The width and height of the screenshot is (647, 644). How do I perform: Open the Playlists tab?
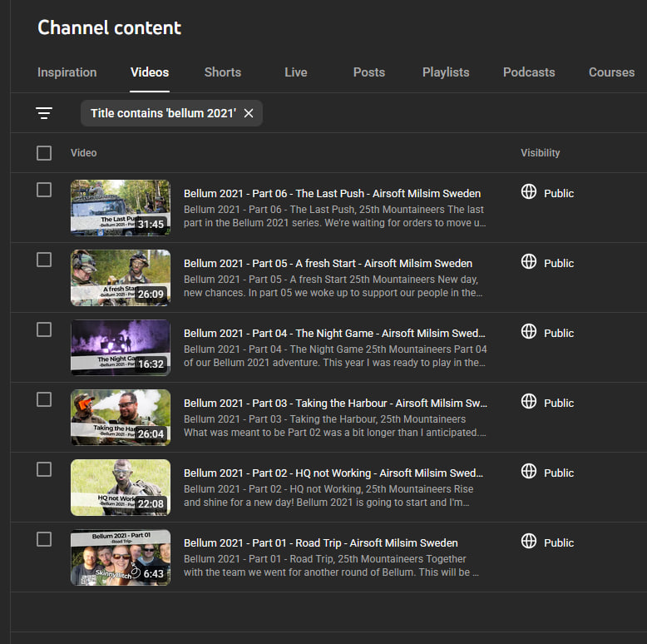(446, 72)
